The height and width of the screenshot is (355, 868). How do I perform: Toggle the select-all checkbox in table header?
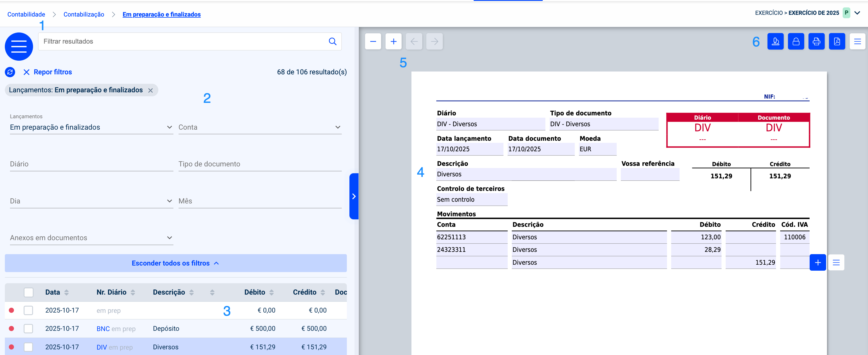click(x=29, y=292)
